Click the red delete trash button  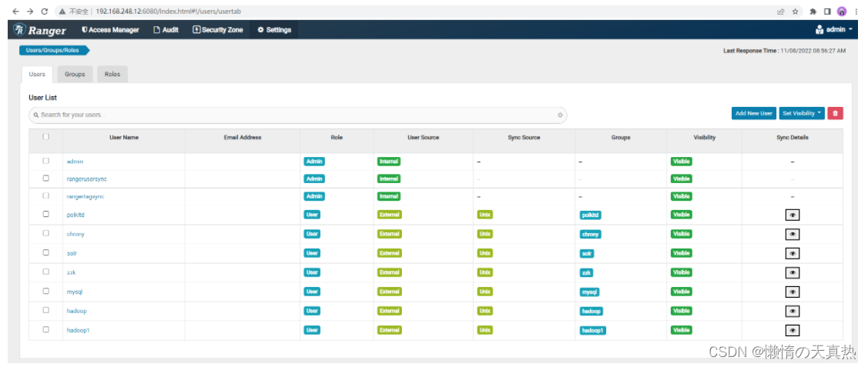coord(836,113)
